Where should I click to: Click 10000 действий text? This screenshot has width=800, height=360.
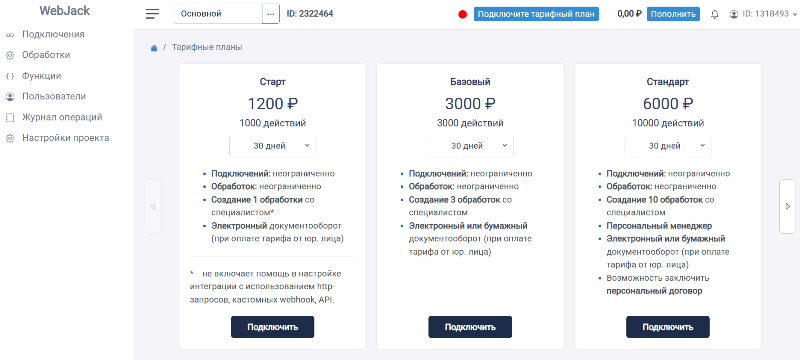(x=668, y=123)
